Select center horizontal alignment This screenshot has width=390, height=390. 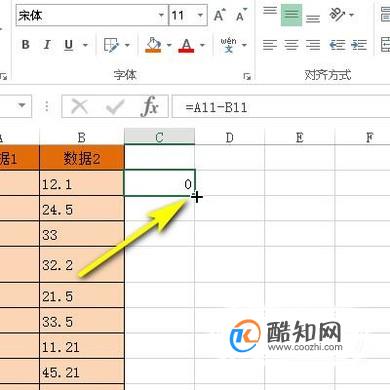(291, 45)
